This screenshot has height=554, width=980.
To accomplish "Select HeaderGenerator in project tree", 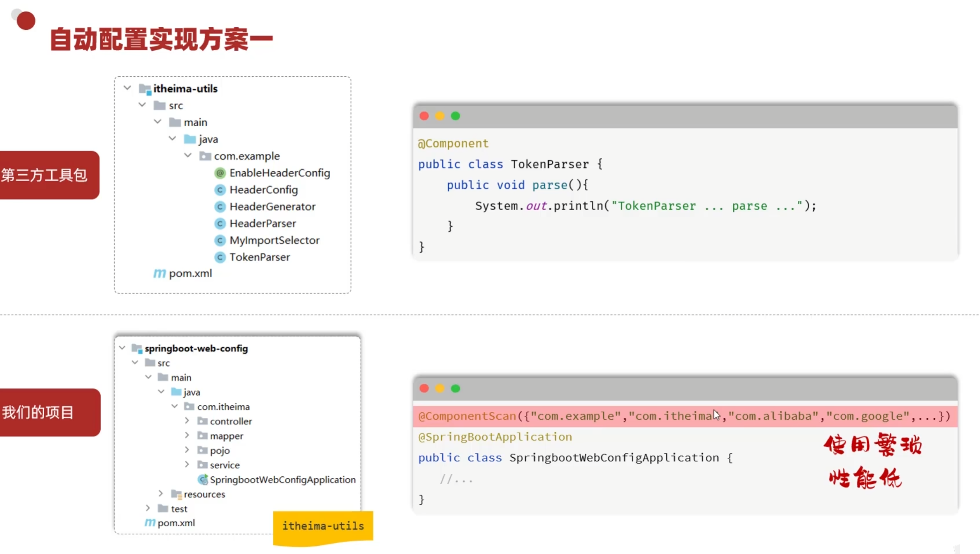I will (272, 207).
